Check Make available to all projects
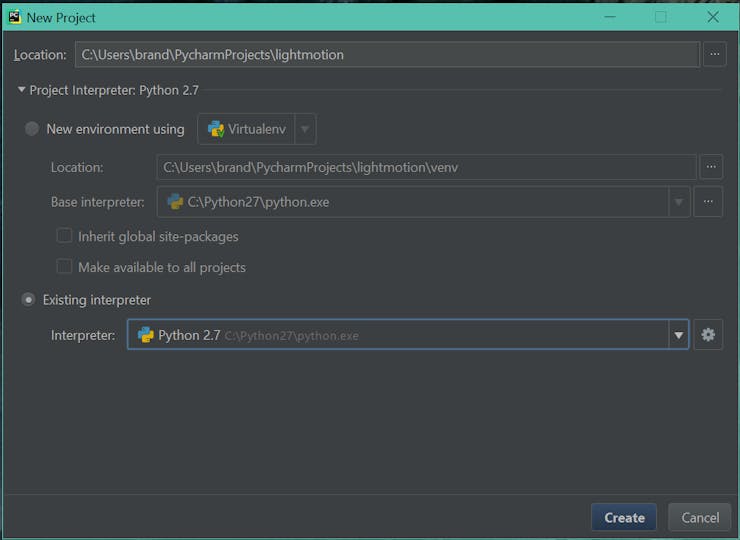Viewport: 740px width, 540px height. 64,266
